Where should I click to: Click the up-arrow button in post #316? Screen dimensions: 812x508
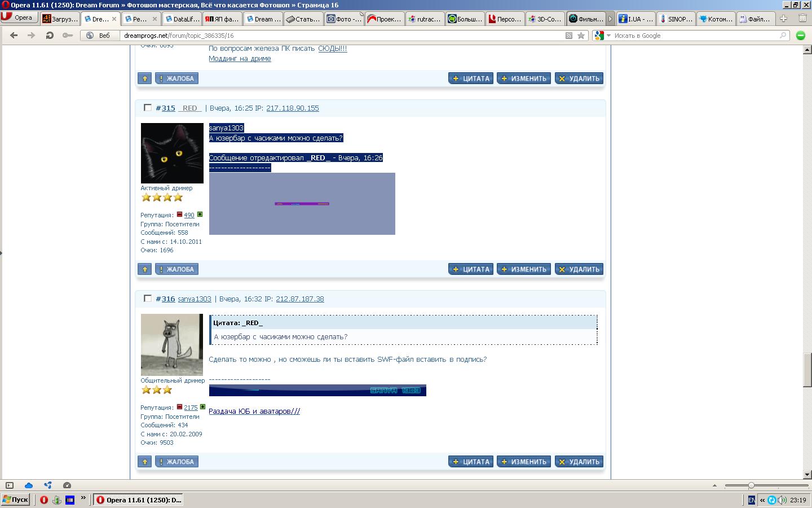tap(145, 462)
